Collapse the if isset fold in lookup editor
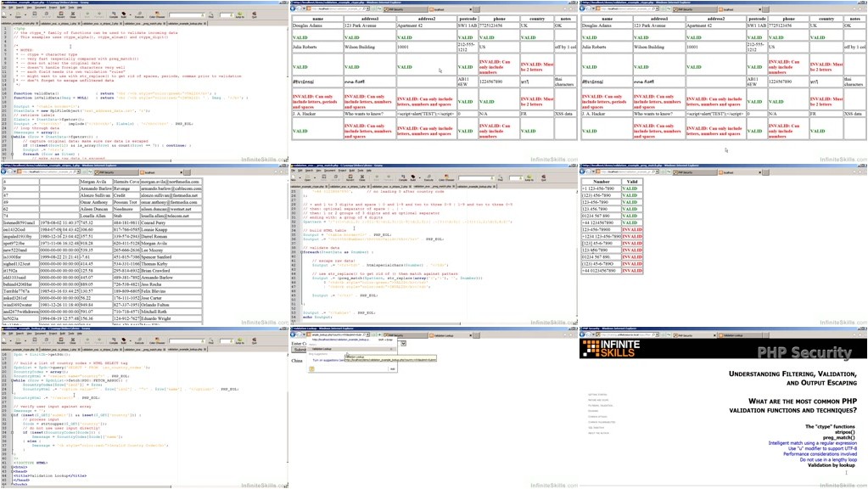The height and width of the screenshot is (489, 868). 12,415
